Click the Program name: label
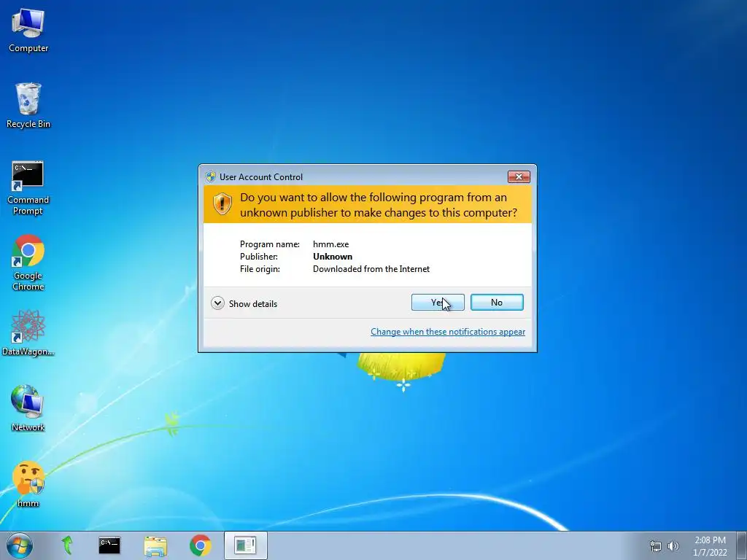Viewport: 747px width, 560px height. [x=270, y=244]
